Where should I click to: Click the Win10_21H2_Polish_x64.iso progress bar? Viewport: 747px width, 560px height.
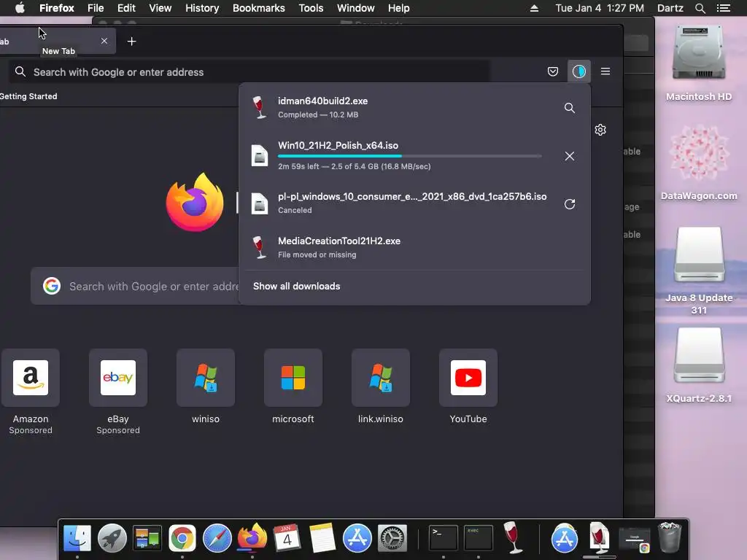pos(410,156)
